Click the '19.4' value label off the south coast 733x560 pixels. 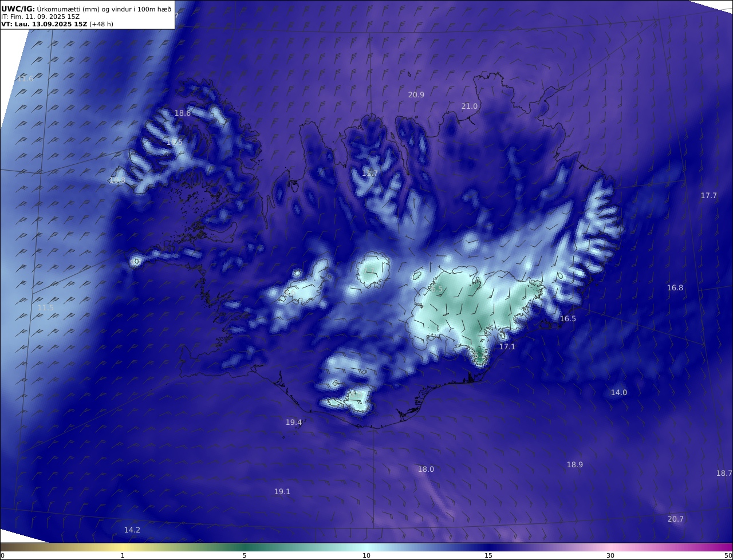(294, 423)
